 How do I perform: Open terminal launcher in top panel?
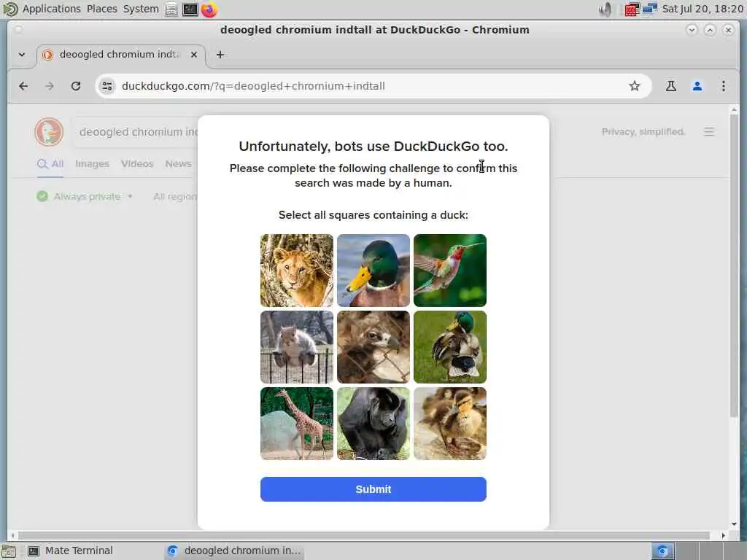pos(190,9)
